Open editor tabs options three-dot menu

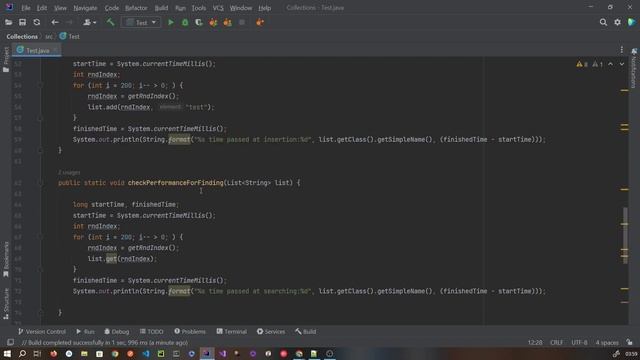coord(622,50)
